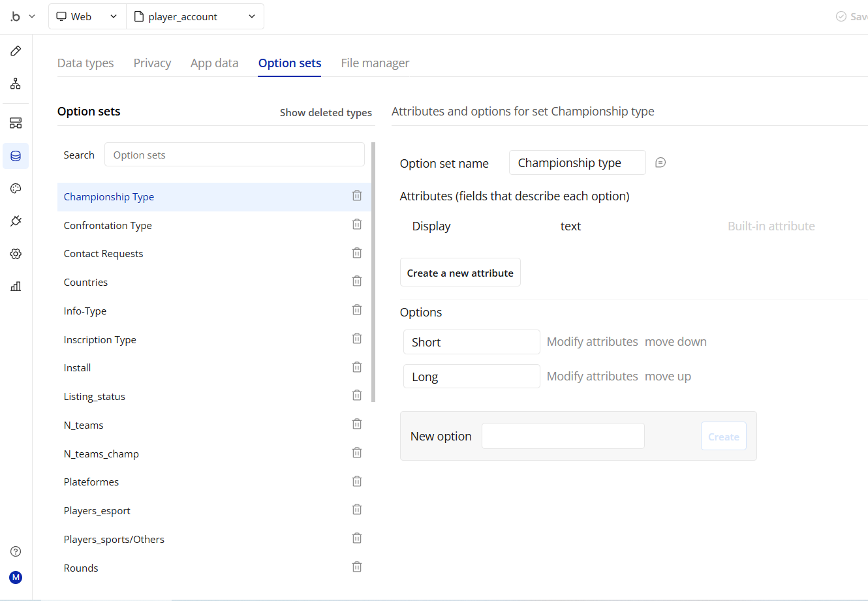The width and height of the screenshot is (868, 601).
Task: Click the New option text field
Action: (x=563, y=436)
